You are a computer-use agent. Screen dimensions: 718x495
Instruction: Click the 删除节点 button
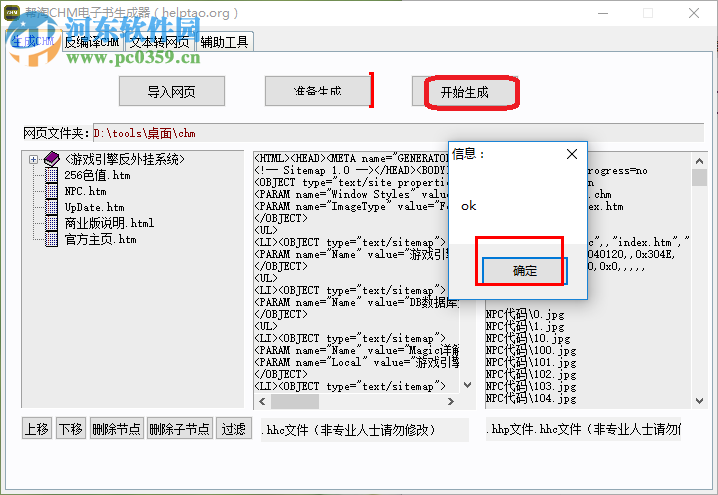[x=117, y=429]
